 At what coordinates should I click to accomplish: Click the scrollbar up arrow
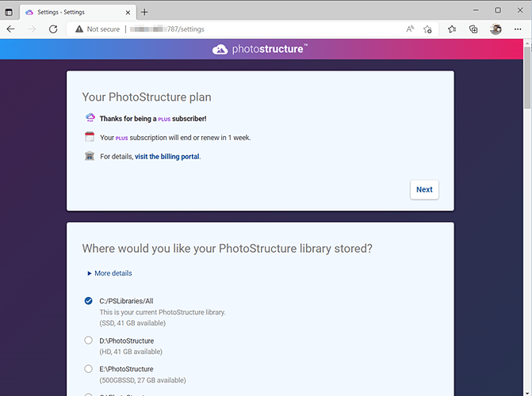[527, 43]
